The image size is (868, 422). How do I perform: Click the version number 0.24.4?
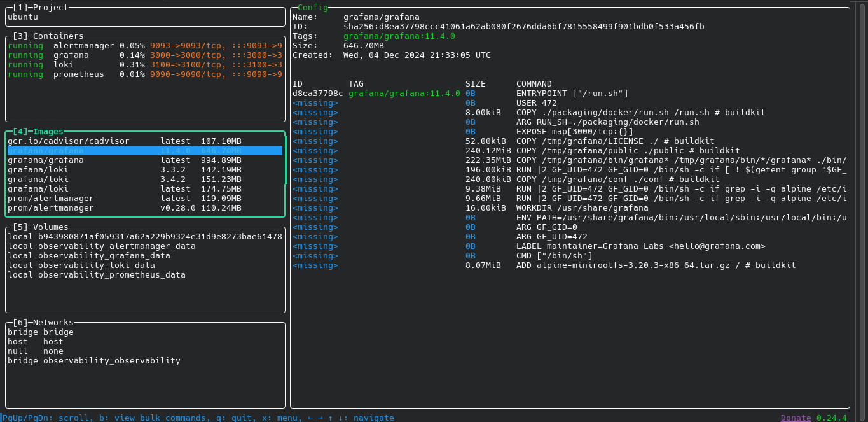(x=832, y=417)
